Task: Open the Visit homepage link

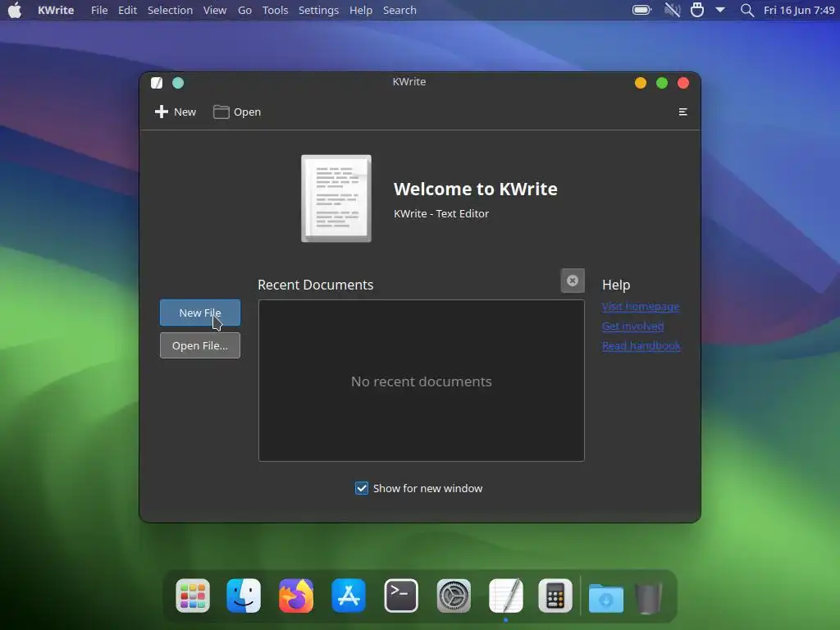Action: pos(641,307)
